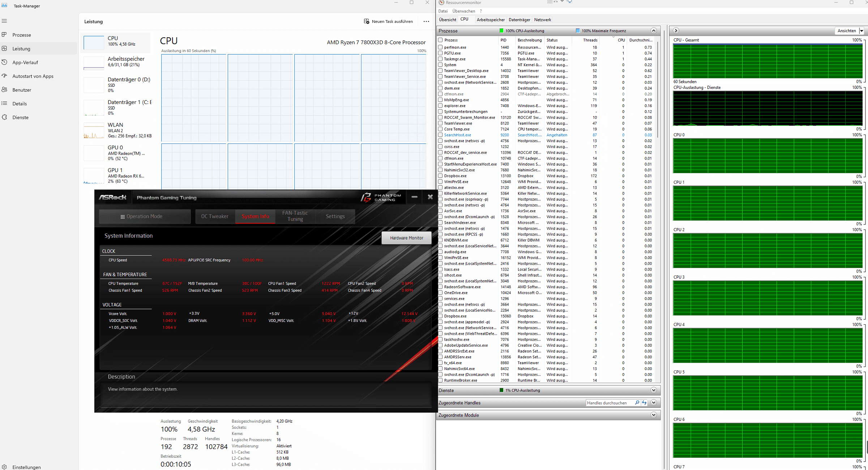
Task: Click Neuen Task ausführen button
Action: [x=388, y=21]
